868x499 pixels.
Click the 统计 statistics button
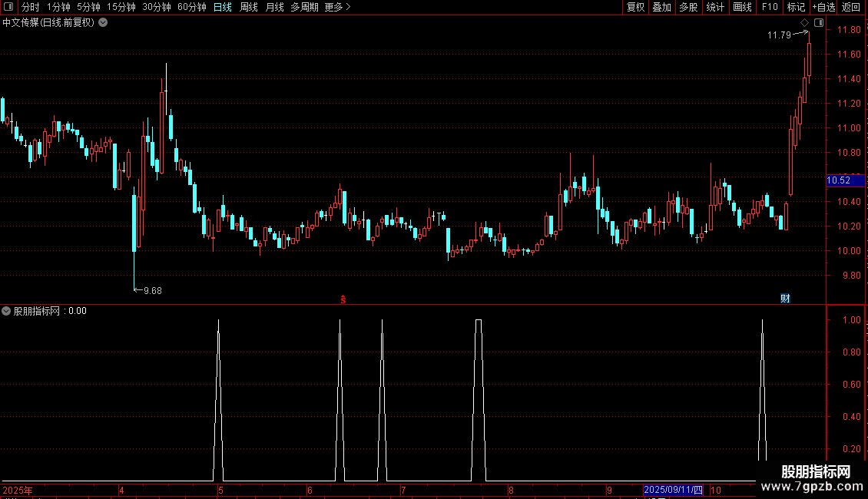(x=715, y=7)
